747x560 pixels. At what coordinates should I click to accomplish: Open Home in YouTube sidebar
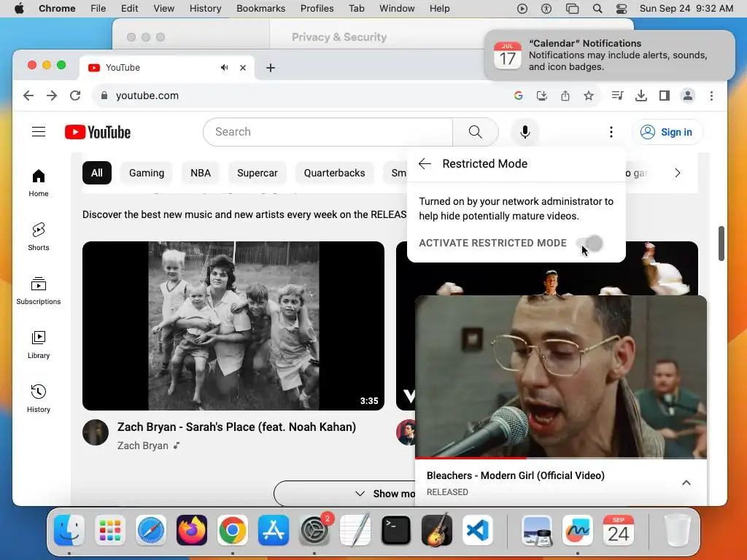point(39,183)
